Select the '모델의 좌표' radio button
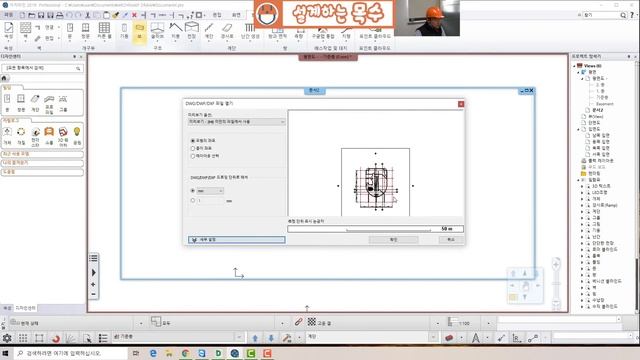The height and width of the screenshot is (360, 640). pyautogui.click(x=193, y=140)
